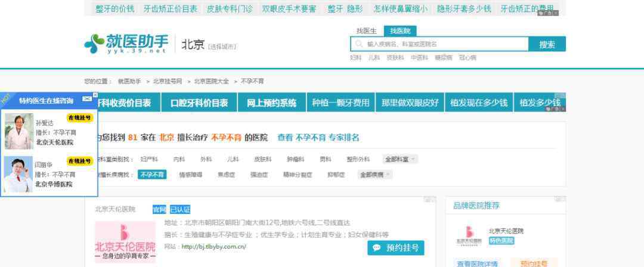644x267 pixels.
Task: Go to 就医助手 in the breadcrumb
Action: pos(129,81)
